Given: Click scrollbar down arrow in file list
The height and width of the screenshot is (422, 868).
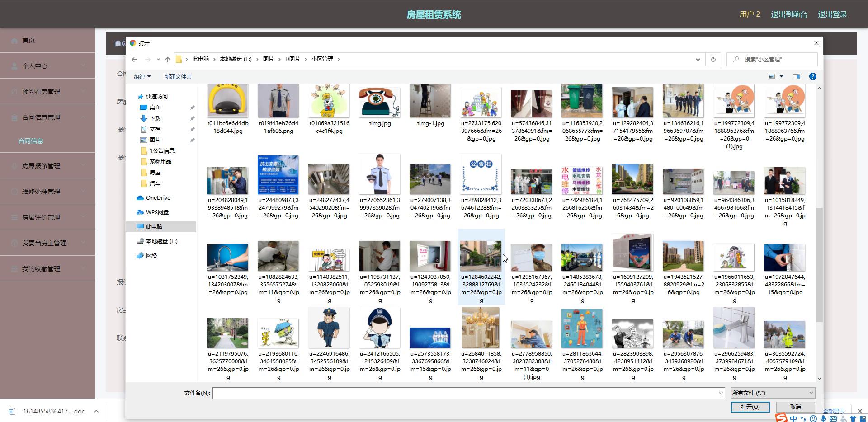Looking at the screenshot, I should (x=819, y=378).
